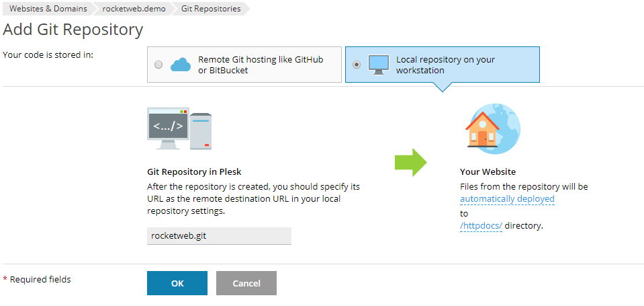Screen dimensions: 644x306
Task: Click the cloud icon for remote Git hosting
Action: [x=181, y=65]
